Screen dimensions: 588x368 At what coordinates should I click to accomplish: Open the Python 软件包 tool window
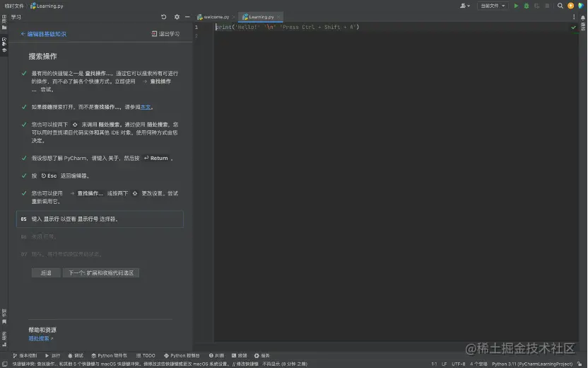click(x=109, y=355)
